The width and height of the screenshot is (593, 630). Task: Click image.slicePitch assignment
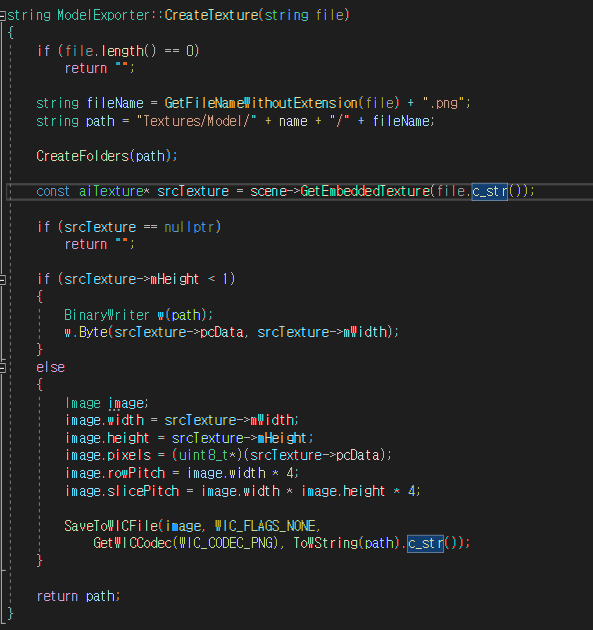pyautogui.click(x=243, y=491)
